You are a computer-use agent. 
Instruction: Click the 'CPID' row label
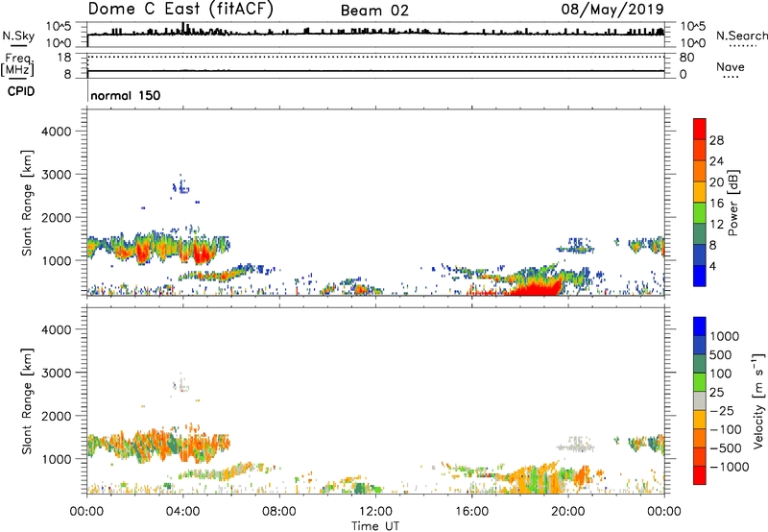pyautogui.click(x=21, y=91)
